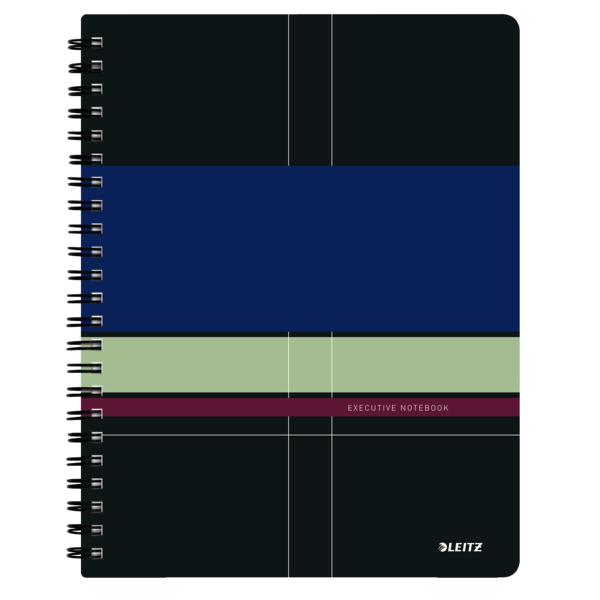Click the right vertical white line above navy band
600x600 pixels.
tap(331, 90)
